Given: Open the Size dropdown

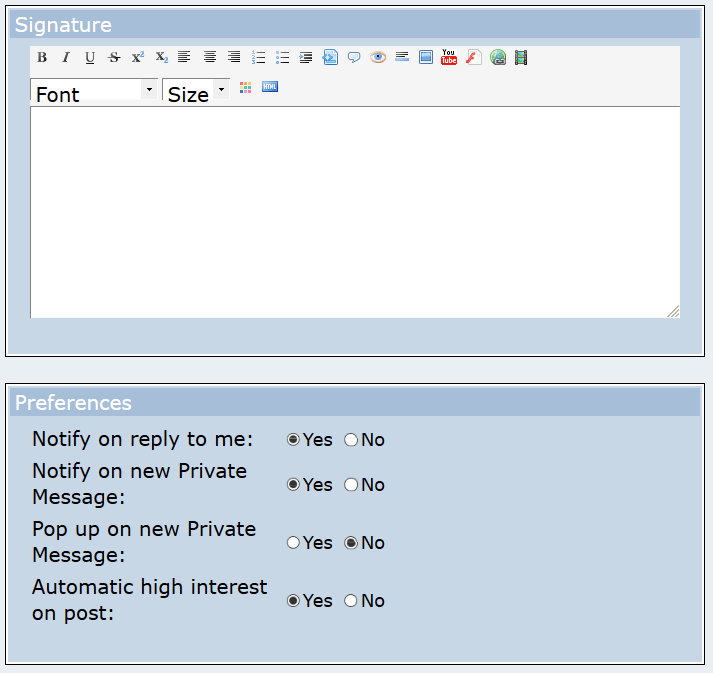Looking at the screenshot, I should (196, 90).
